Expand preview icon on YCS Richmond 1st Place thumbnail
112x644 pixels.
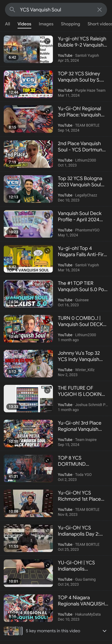pyautogui.click(x=47, y=495)
